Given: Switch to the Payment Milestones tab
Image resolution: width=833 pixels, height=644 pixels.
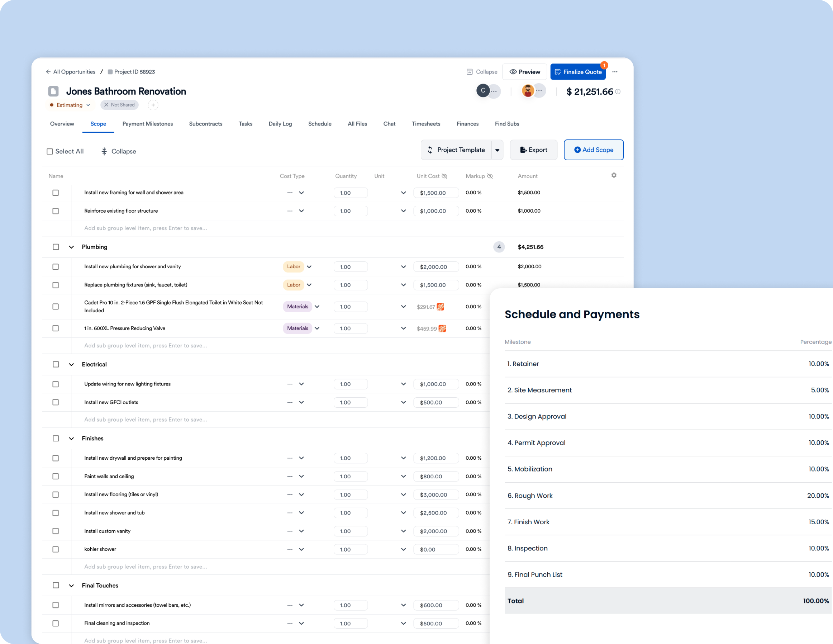Looking at the screenshot, I should tap(147, 124).
